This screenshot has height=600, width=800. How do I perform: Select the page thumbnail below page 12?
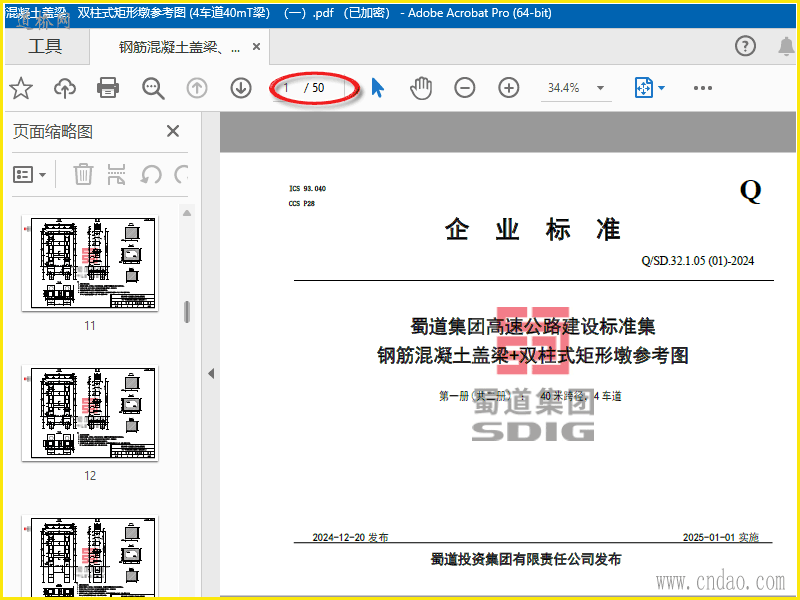click(90, 556)
